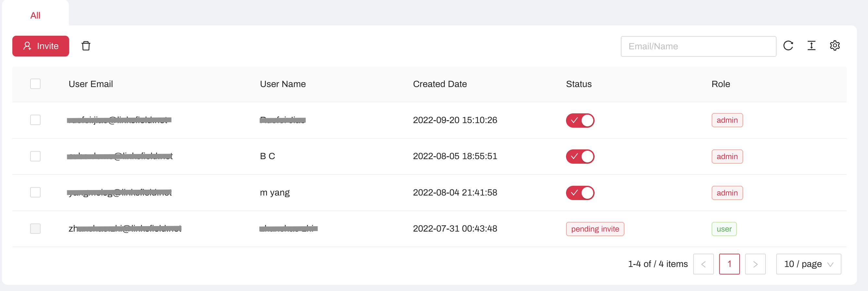
Task: Open the row density height icon
Action: click(811, 45)
